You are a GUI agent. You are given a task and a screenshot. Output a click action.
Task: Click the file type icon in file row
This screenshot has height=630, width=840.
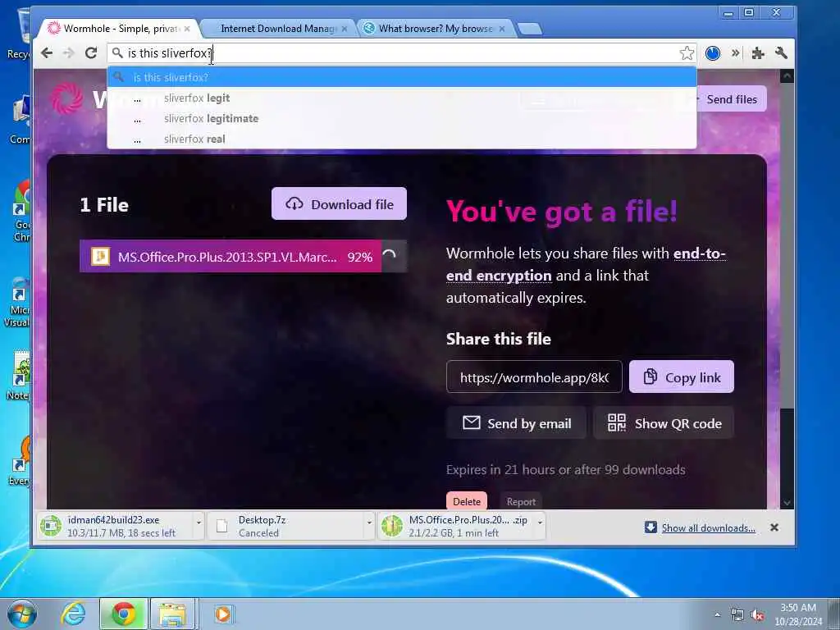point(100,257)
